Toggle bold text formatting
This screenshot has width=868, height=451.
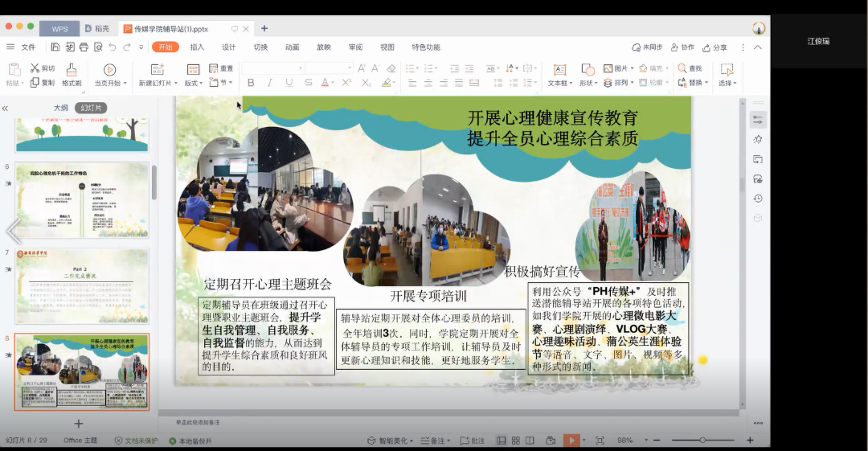(x=251, y=83)
